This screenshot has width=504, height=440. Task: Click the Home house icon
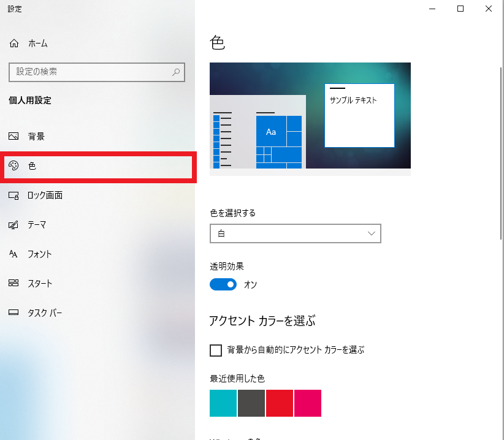click(x=14, y=43)
